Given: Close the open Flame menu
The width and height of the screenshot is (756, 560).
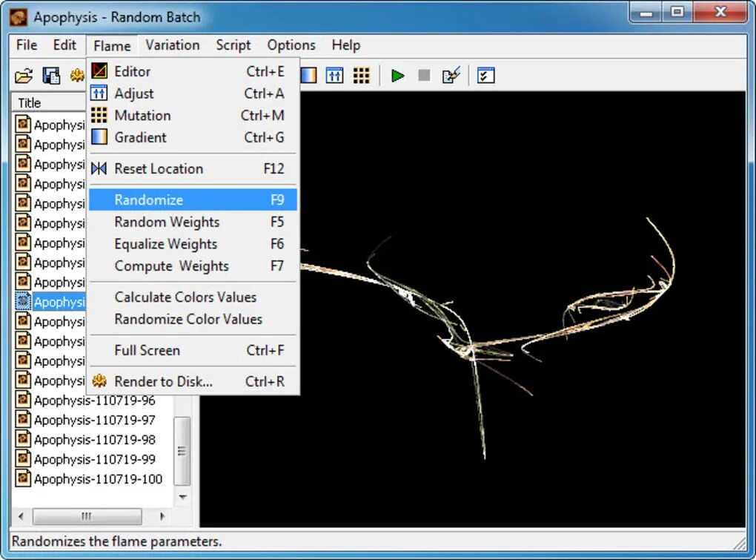Looking at the screenshot, I should coord(113,46).
